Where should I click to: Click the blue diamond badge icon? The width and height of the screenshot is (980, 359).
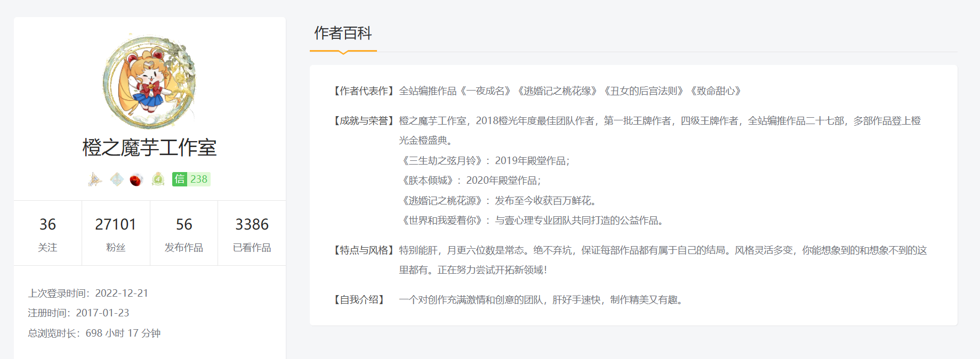coord(116,179)
